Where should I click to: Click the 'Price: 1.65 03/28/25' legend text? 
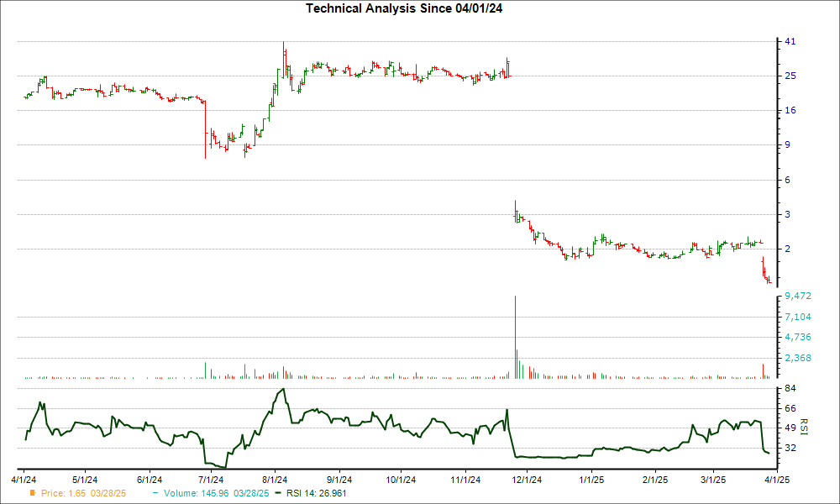[x=83, y=493]
